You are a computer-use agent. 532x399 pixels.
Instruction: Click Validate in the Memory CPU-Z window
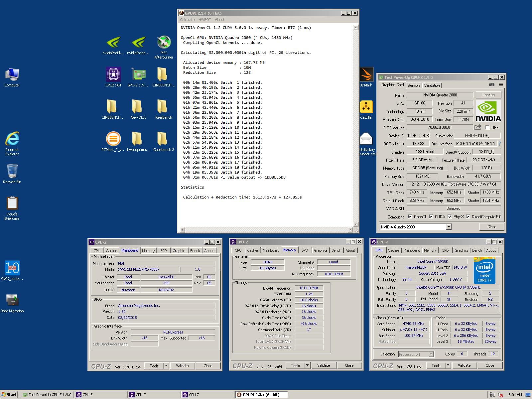coord(324,365)
